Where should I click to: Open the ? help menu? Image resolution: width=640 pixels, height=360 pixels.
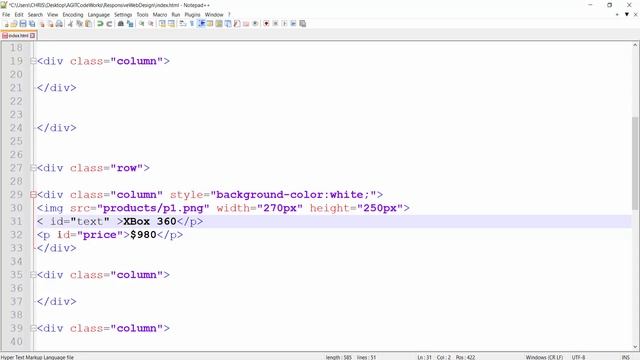(x=229, y=15)
